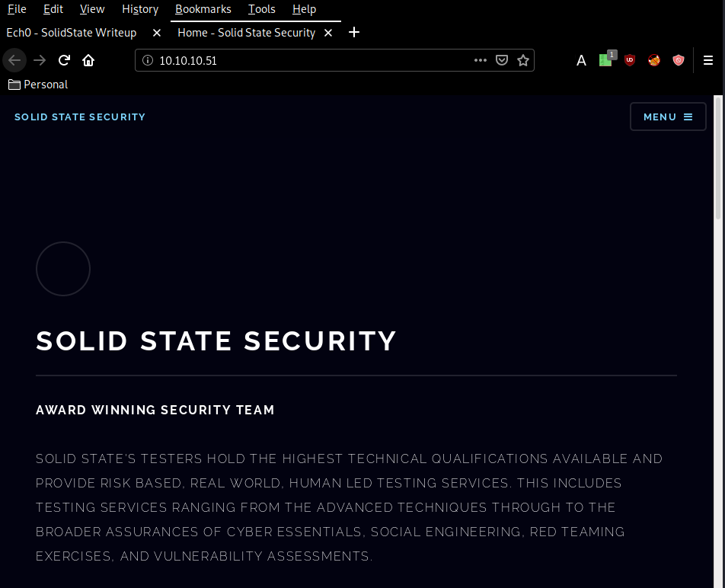Click the SOLID STATE SECURITY header link
Image resolution: width=725 pixels, height=588 pixels.
click(x=80, y=117)
